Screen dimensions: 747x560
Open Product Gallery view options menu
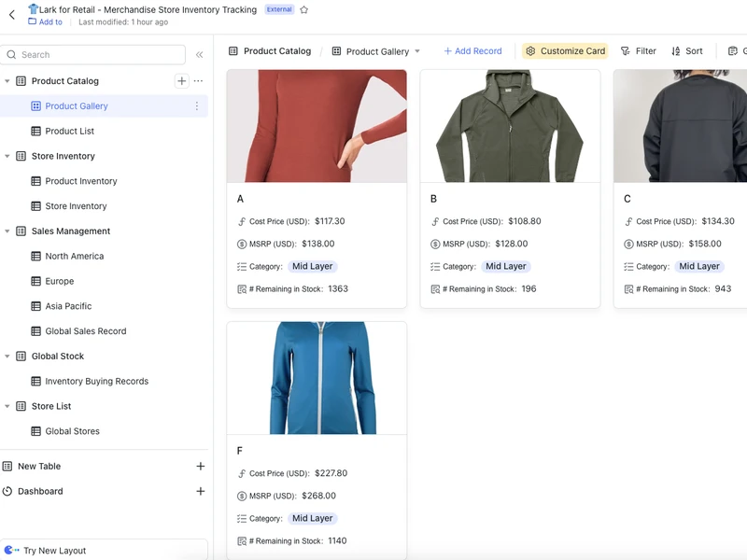pyautogui.click(x=196, y=106)
